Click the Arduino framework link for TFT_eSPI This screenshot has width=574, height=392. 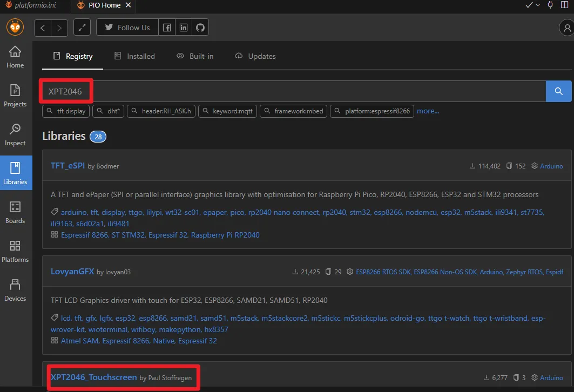[x=551, y=166]
